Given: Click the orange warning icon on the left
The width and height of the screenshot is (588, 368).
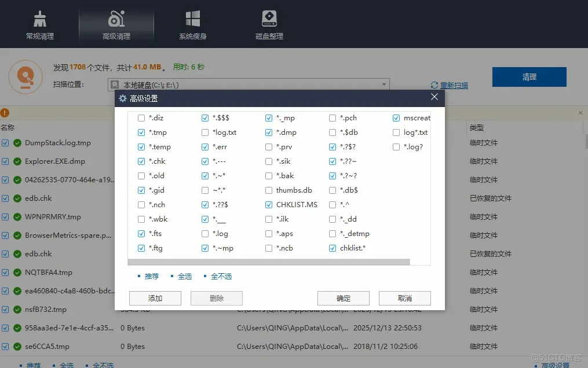Looking at the screenshot, I should (x=6, y=113).
